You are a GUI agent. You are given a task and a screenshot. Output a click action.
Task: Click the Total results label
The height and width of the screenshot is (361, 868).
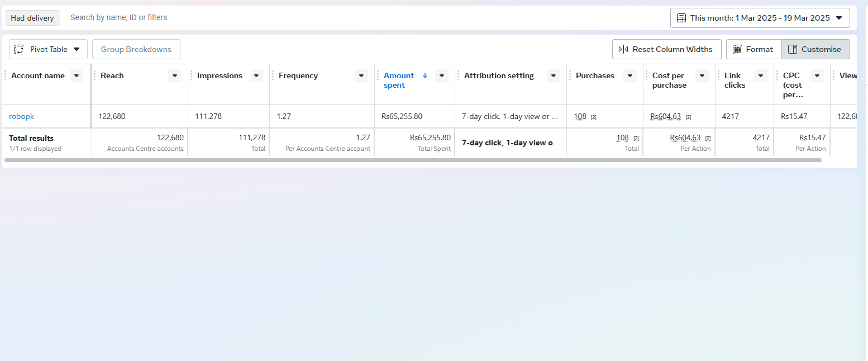coord(31,138)
